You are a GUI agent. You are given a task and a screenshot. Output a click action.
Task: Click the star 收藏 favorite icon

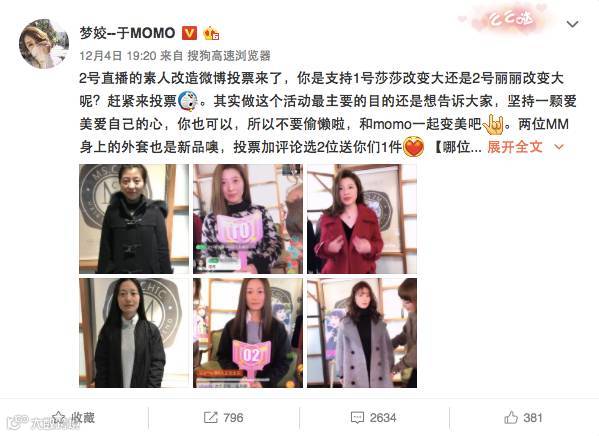click(58, 417)
